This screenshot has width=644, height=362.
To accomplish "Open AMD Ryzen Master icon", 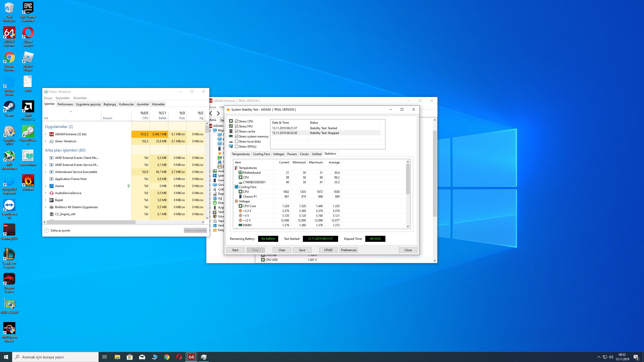I will pyautogui.click(x=9, y=332).
